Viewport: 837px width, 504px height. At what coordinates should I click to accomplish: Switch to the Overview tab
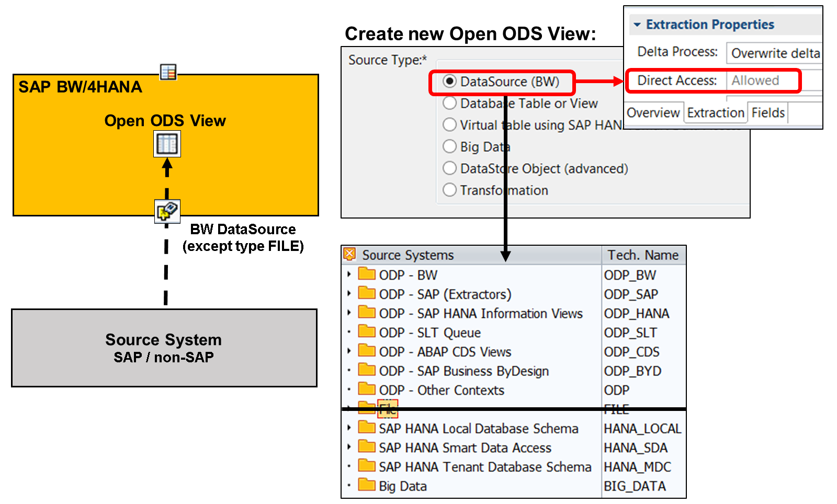653,113
